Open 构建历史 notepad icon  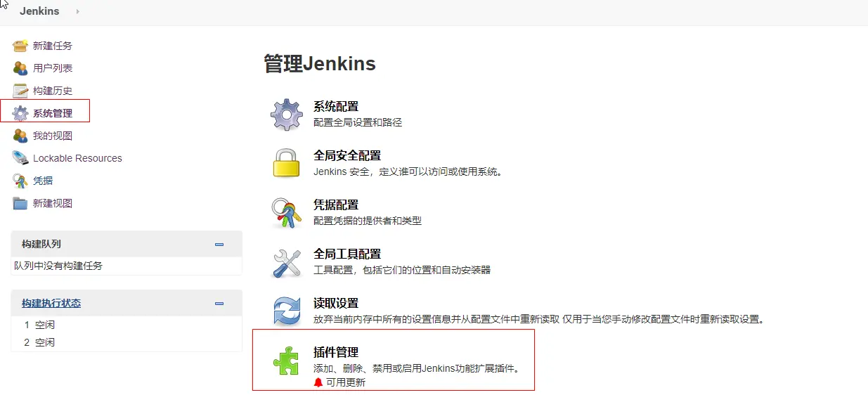[x=20, y=91]
